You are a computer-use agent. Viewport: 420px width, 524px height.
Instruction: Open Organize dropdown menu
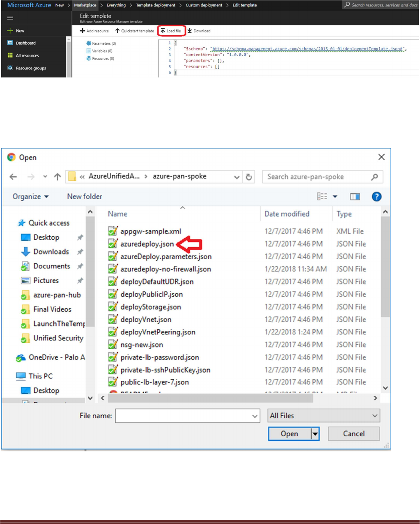pos(31,197)
